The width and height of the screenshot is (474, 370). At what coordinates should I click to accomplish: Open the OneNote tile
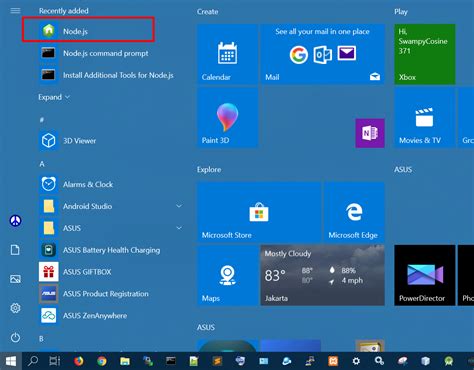370,133
